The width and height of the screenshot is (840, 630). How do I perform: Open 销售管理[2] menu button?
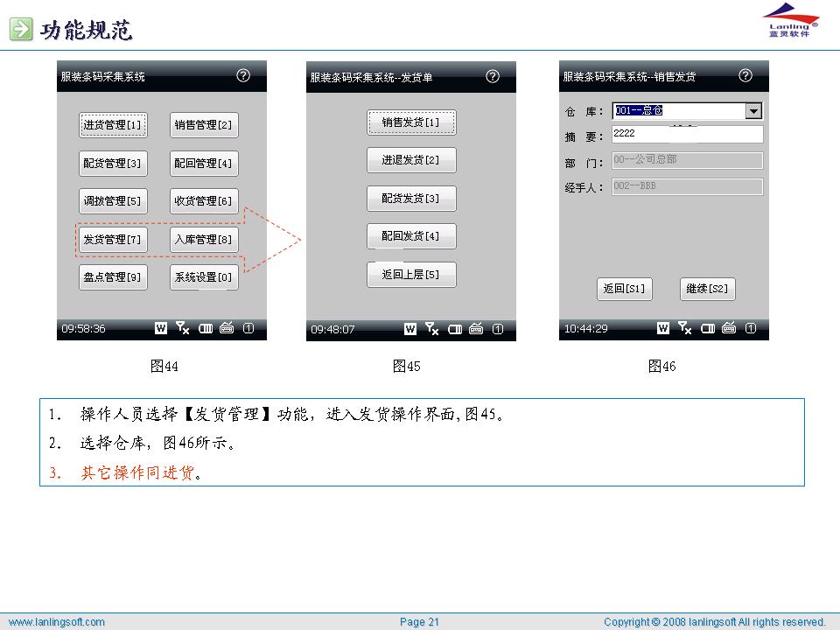(204, 125)
